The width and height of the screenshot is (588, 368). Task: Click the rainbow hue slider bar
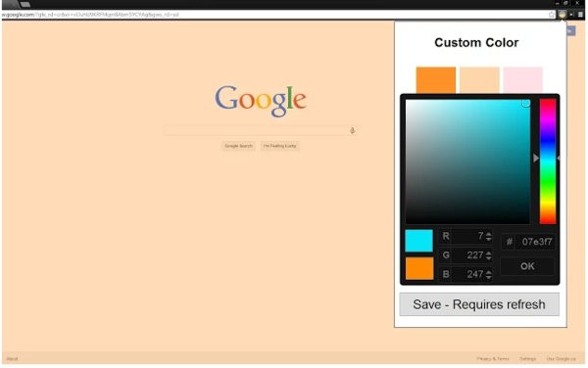548,161
